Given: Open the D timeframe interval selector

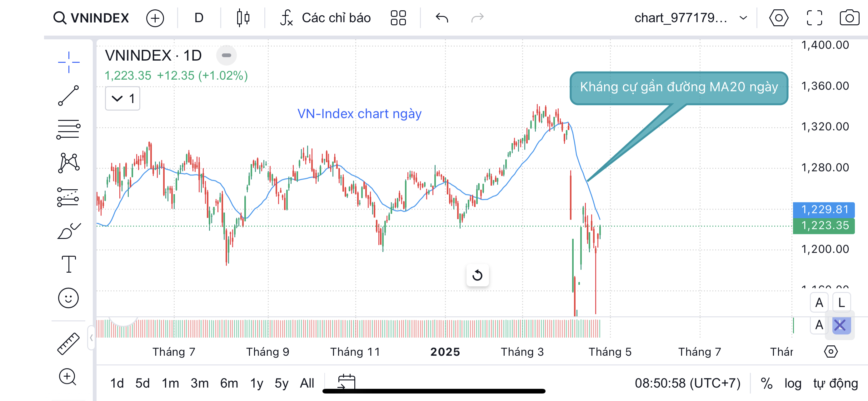Looking at the screenshot, I should [x=199, y=18].
